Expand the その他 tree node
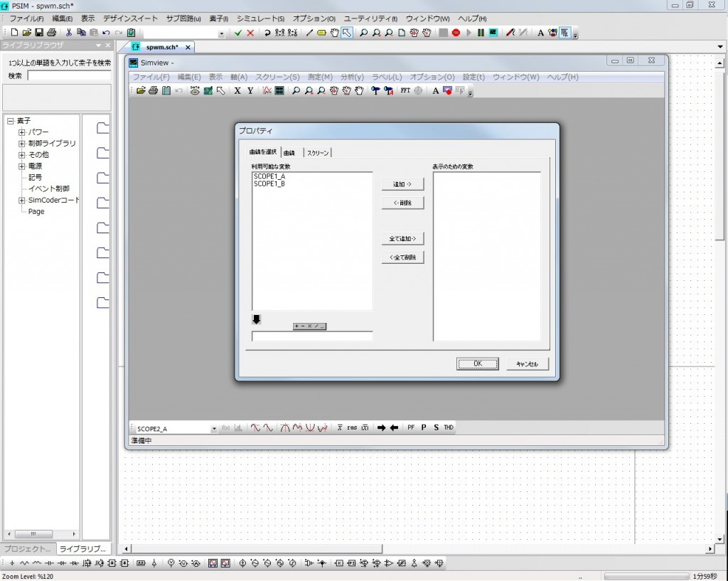Viewport: 728px width, 581px height. point(21,154)
